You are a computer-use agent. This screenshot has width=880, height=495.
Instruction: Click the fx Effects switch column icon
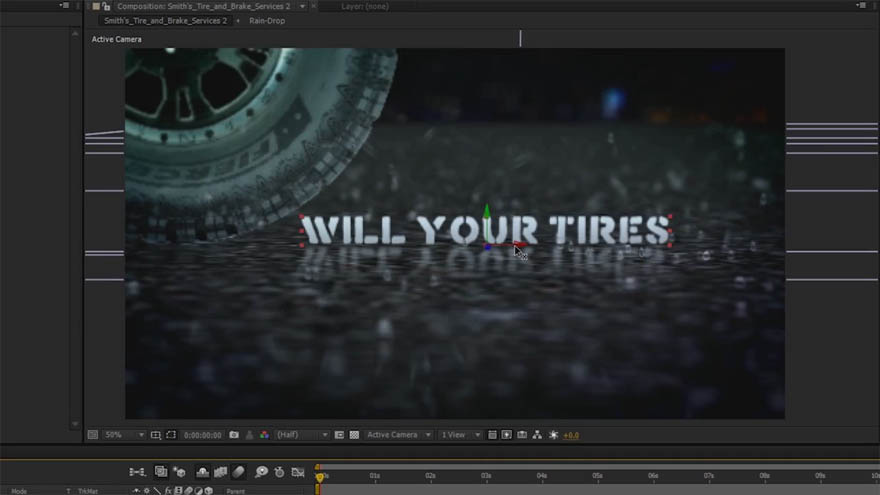point(167,491)
